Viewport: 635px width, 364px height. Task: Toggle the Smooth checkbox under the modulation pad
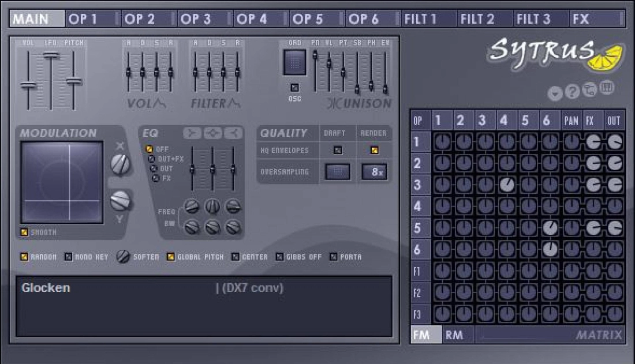(24, 232)
